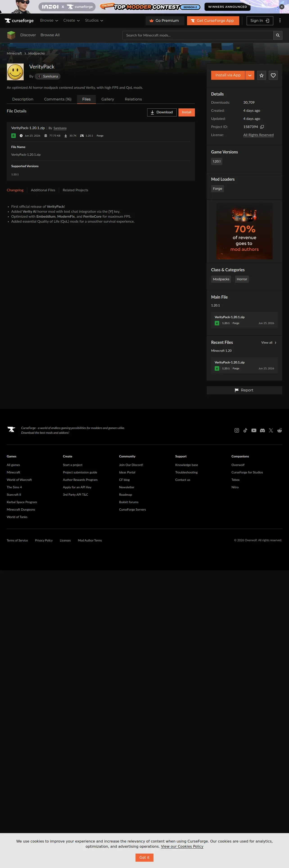Image resolution: width=289 pixels, height=868 pixels.
Task: Open the Install via App dropdown arrow
Action: pyautogui.click(x=250, y=75)
